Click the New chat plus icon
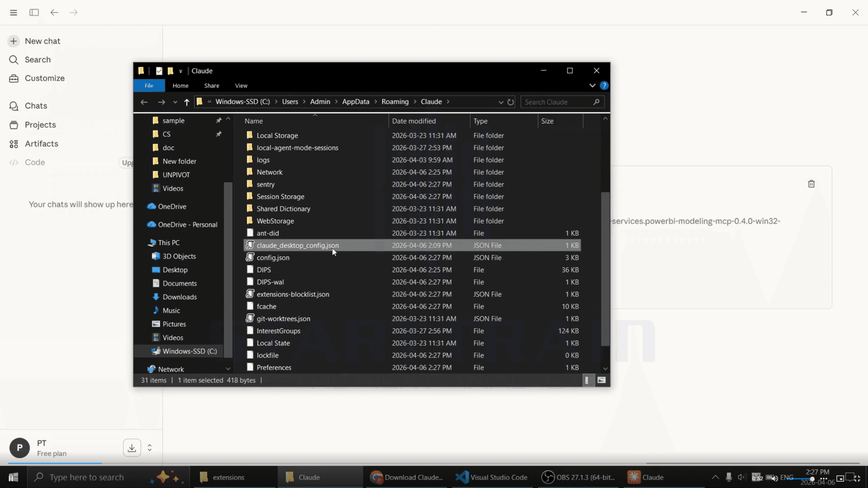 tap(14, 41)
